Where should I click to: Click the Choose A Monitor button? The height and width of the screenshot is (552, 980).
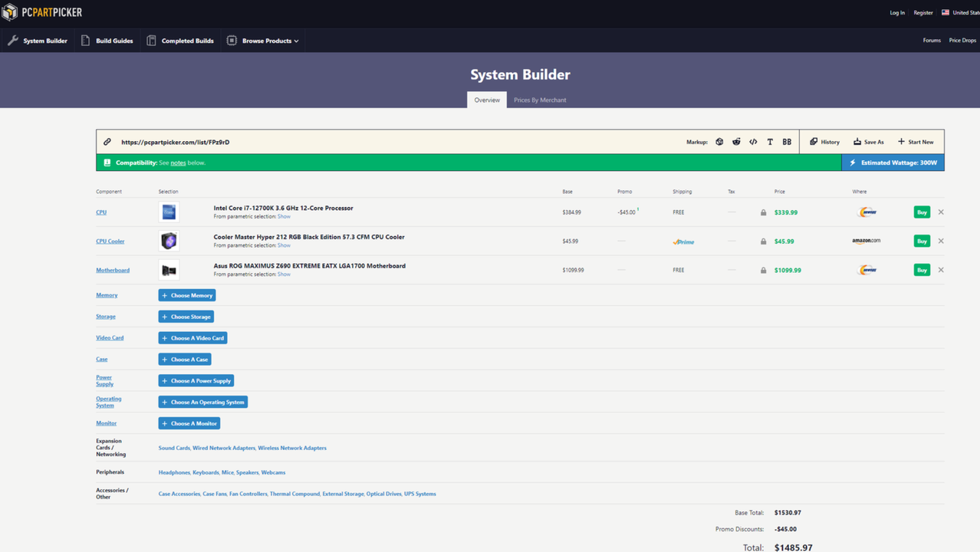(189, 423)
